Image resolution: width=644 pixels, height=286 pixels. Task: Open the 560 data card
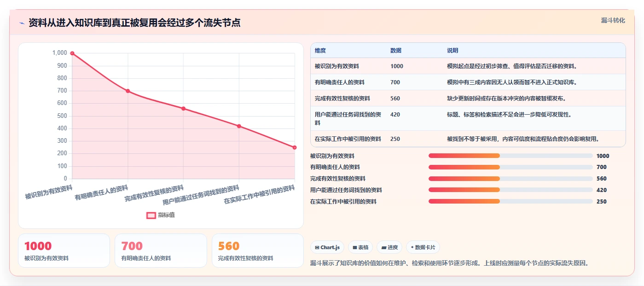click(258, 251)
